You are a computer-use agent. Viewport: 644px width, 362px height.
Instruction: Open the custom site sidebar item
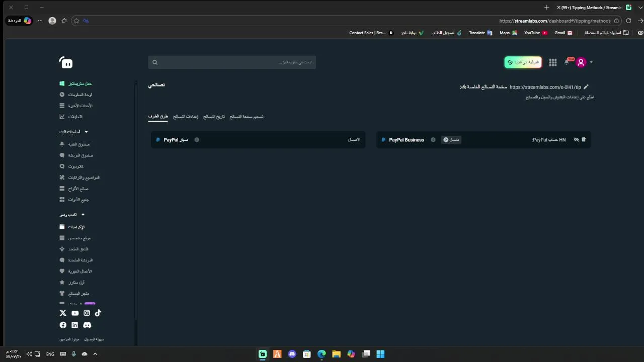pyautogui.click(x=75, y=238)
